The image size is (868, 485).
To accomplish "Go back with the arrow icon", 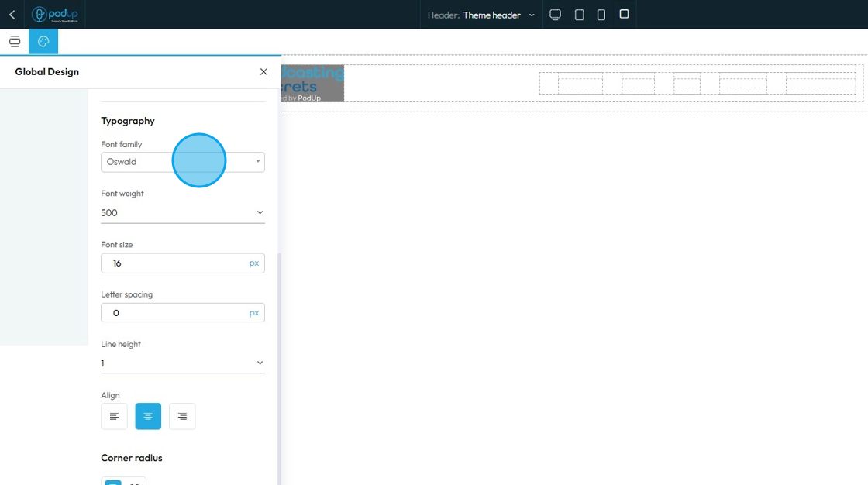I will [12, 15].
